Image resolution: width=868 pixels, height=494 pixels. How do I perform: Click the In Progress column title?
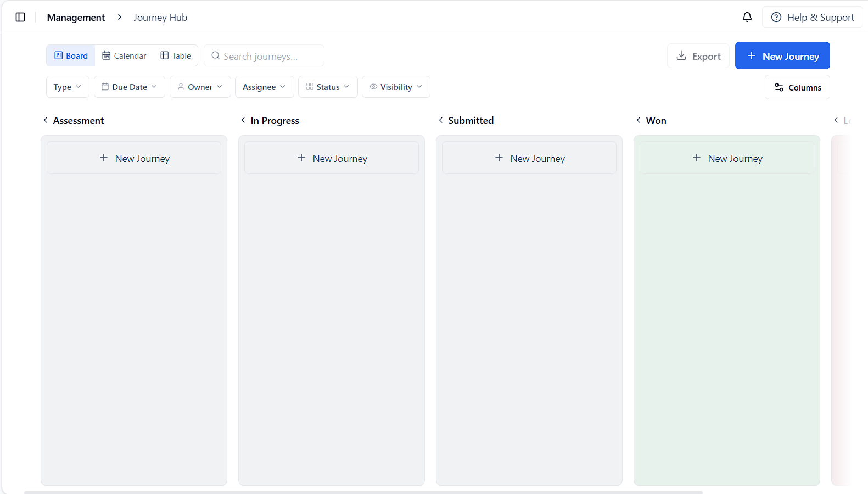pos(275,121)
